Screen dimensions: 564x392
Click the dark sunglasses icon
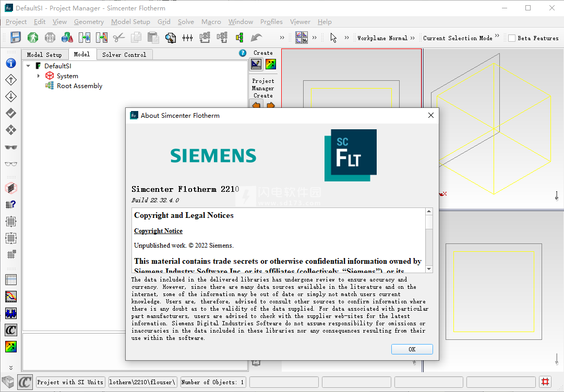11,147
